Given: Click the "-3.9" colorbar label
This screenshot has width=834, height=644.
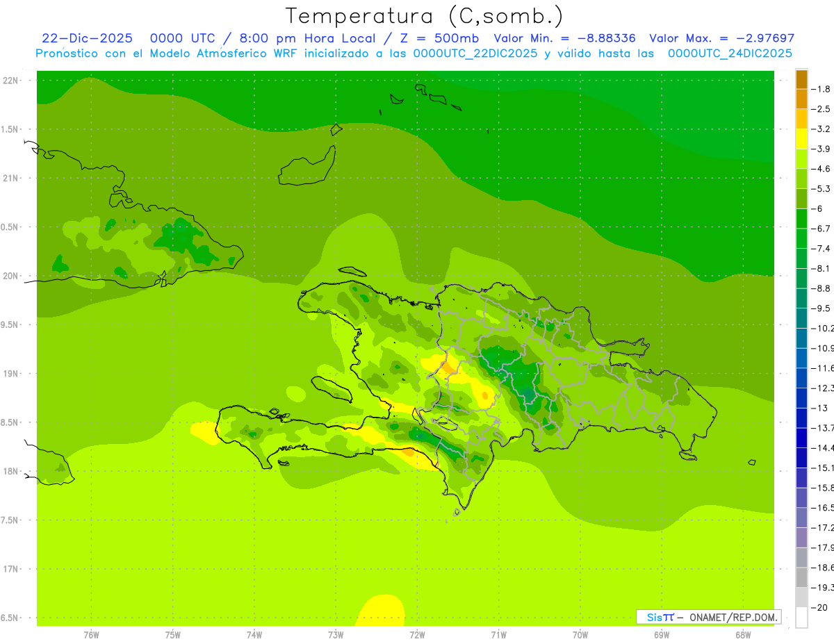Looking at the screenshot, I should pos(821,149).
